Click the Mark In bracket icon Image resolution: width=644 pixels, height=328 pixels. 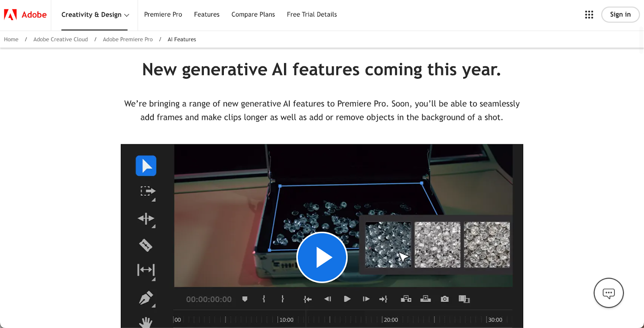(x=264, y=299)
